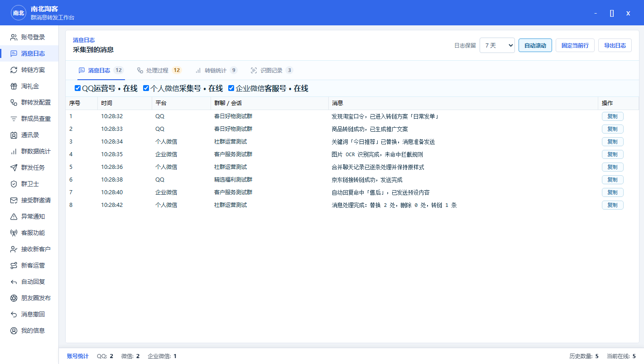Click the 处理过程 tab's workflow icon

[x=140, y=71]
